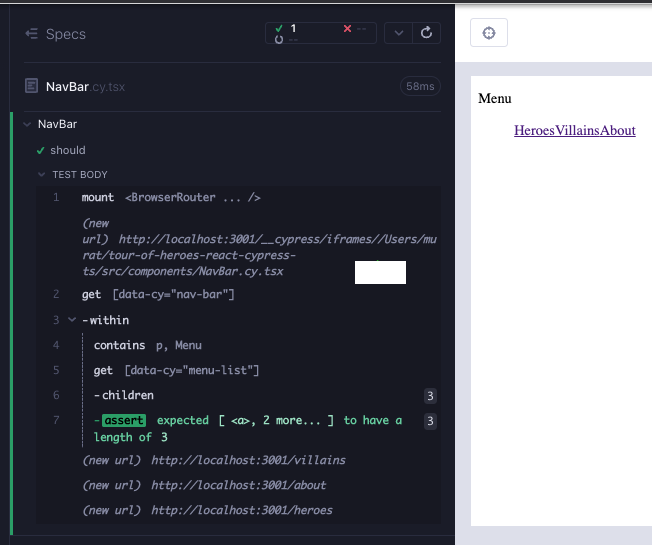
Task: Collapse the NavBar suite chevron
Action: pyautogui.click(x=27, y=124)
